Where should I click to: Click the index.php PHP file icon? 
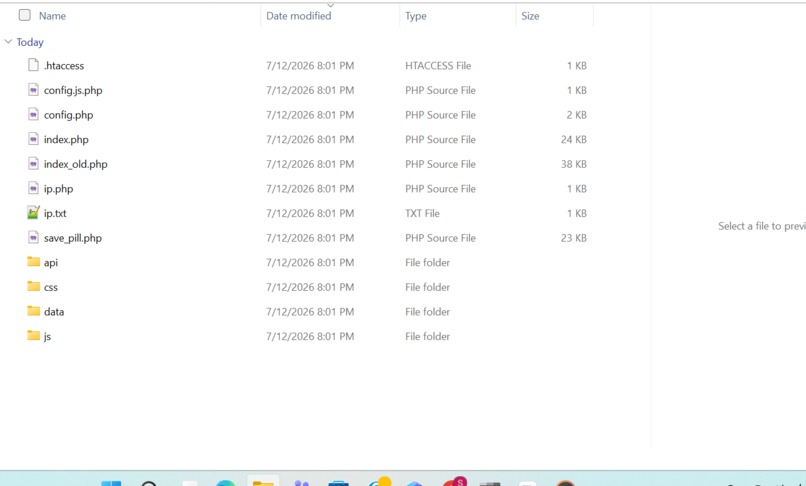coord(33,139)
